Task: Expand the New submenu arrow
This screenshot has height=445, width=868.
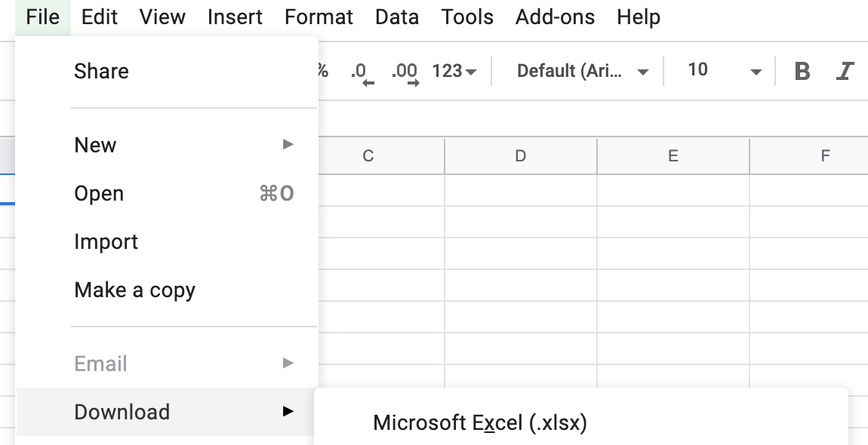Action: [x=288, y=144]
